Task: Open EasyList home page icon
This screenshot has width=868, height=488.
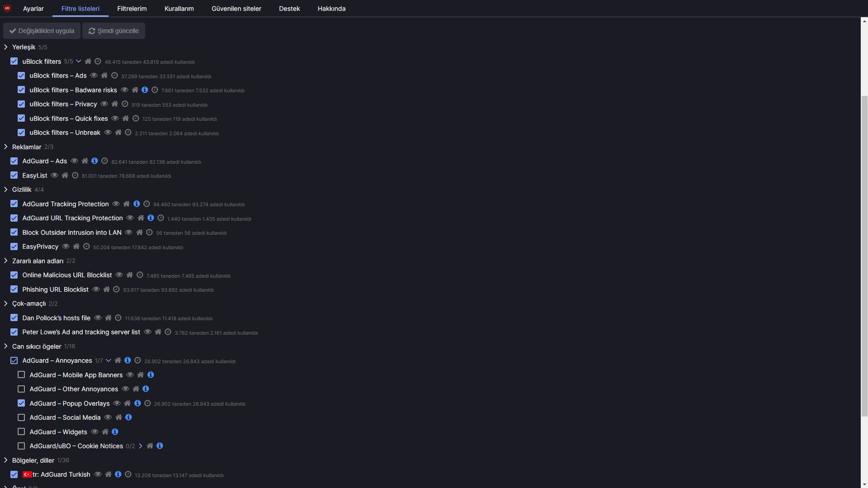Action: click(x=65, y=175)
